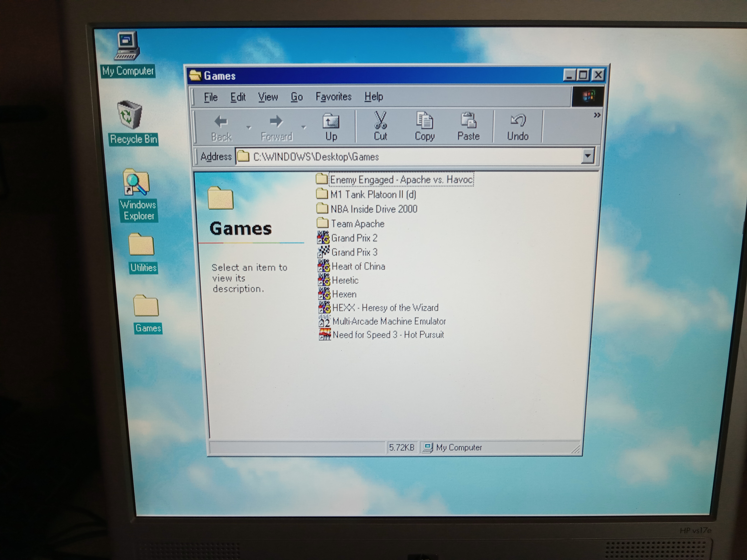Screen dimensions: 747x560
Task: Open the Back history dropdown arrow
Action: pos(249,127)
